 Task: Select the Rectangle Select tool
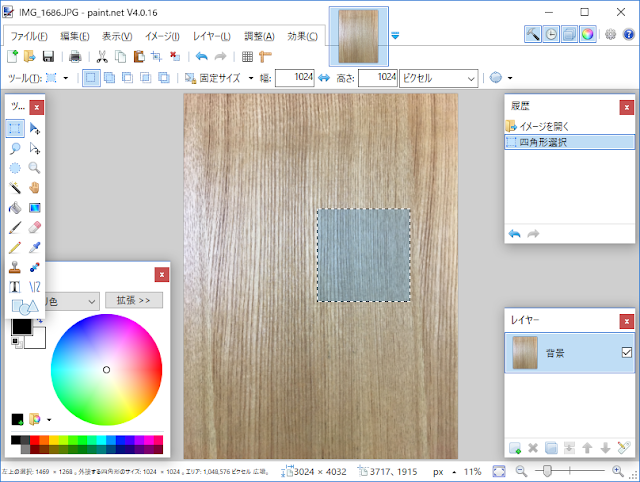click(x=15, y=129)
